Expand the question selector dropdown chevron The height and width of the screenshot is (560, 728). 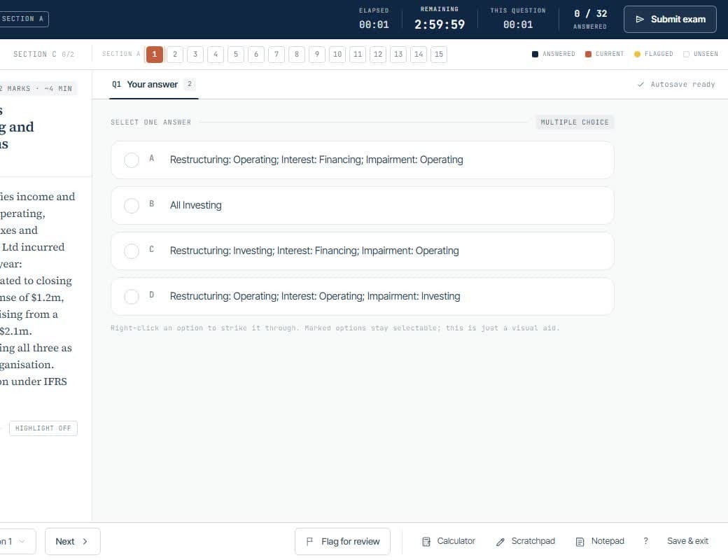click(22, 541)
